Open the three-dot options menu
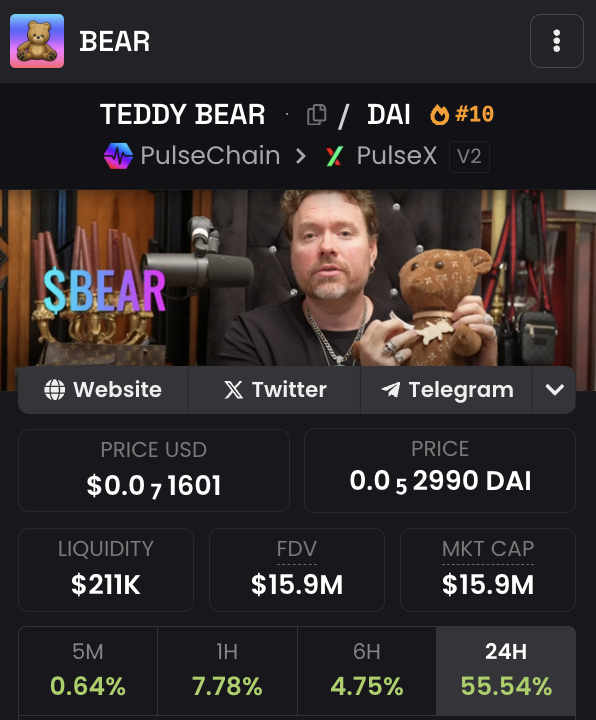This screenshot has height=720, width=596. [557, 41]
